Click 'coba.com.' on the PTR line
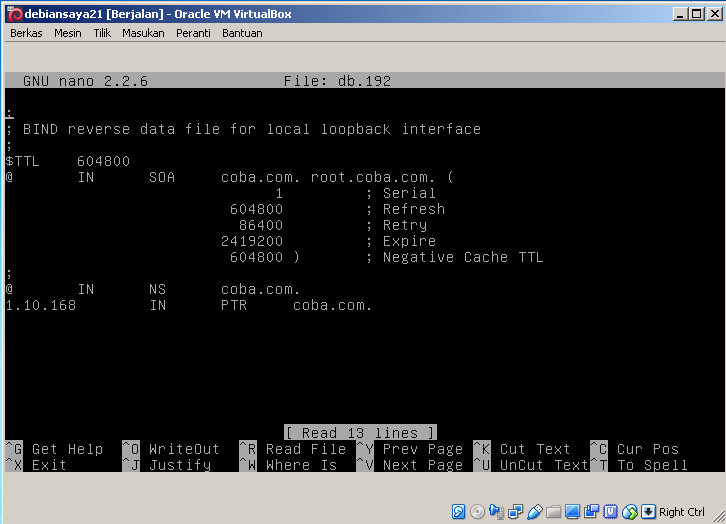 click(x=332, y=306)
